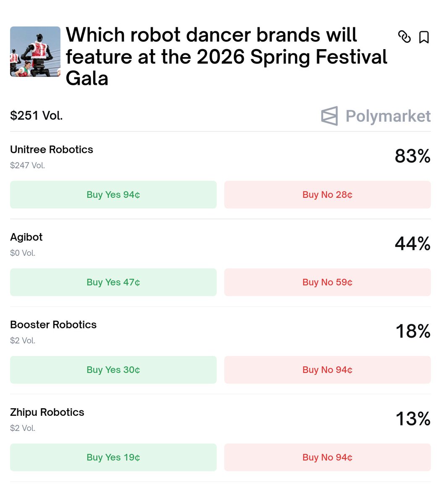Buy No 94¢ for Zhipu Robotics
This screenshot has height=504, width=441.
(328, 457)
